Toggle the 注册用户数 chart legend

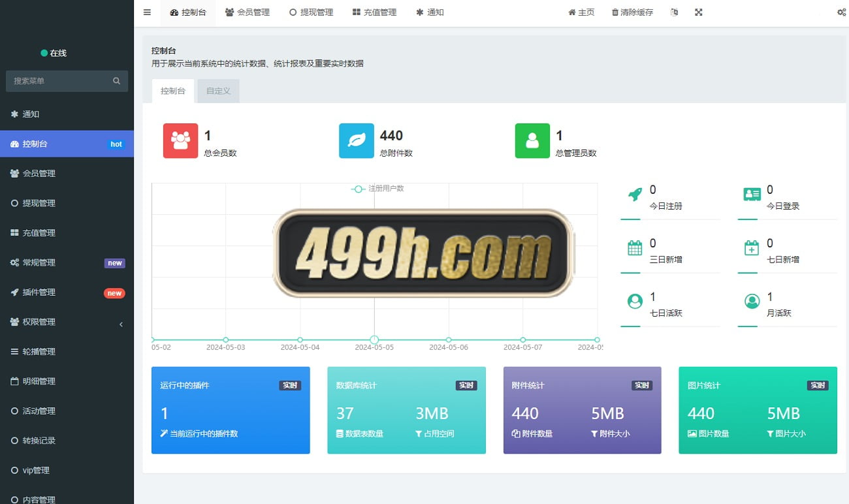[x=377, y=189]
